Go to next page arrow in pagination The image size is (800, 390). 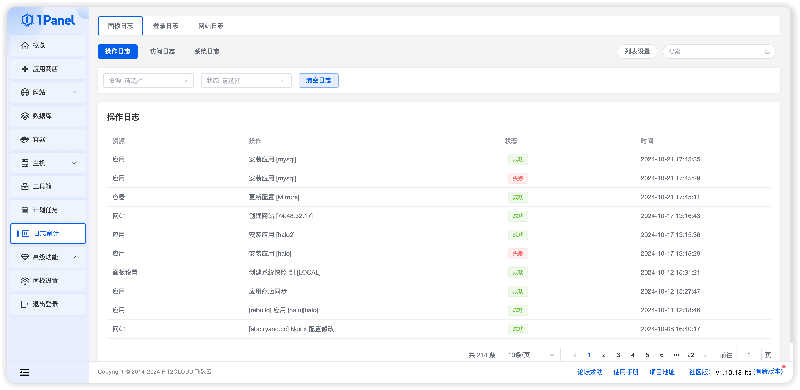705,355
